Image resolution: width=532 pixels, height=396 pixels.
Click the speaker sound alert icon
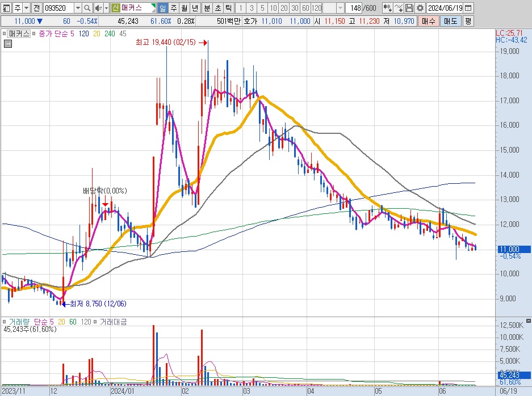point(98,8)
